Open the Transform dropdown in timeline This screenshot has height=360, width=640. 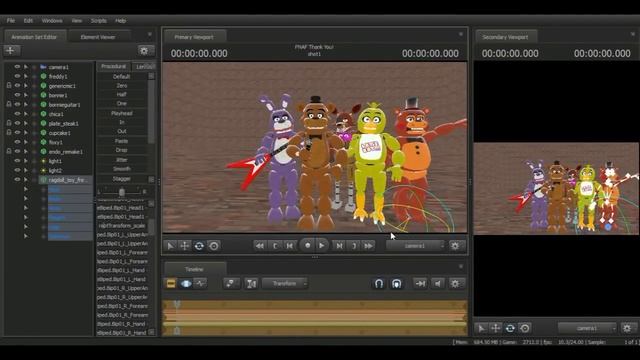pyautogui.click(x=285, y=283)
